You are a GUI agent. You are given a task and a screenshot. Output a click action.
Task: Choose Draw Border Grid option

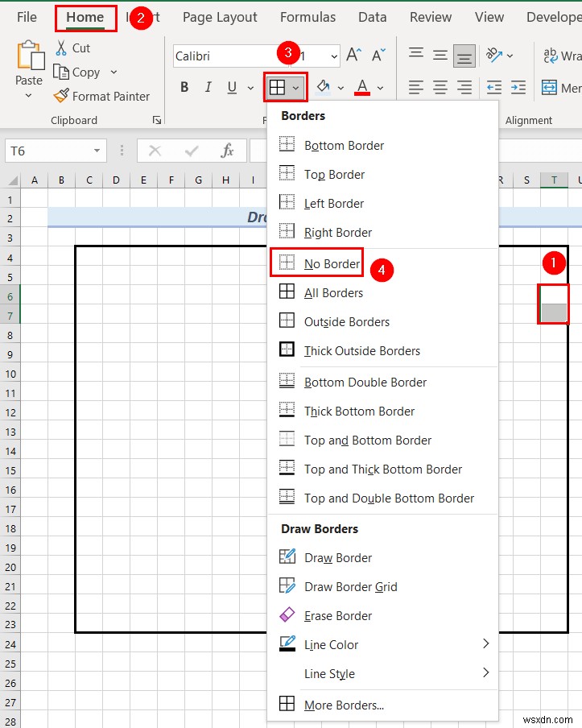tap(382, 587)
